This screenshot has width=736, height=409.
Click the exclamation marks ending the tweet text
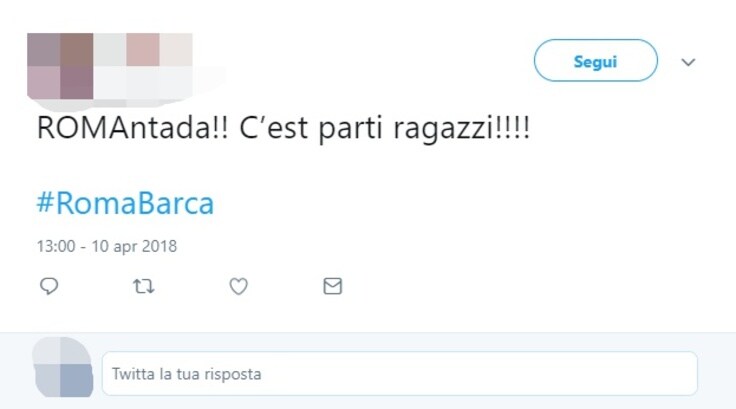[513, 127]
